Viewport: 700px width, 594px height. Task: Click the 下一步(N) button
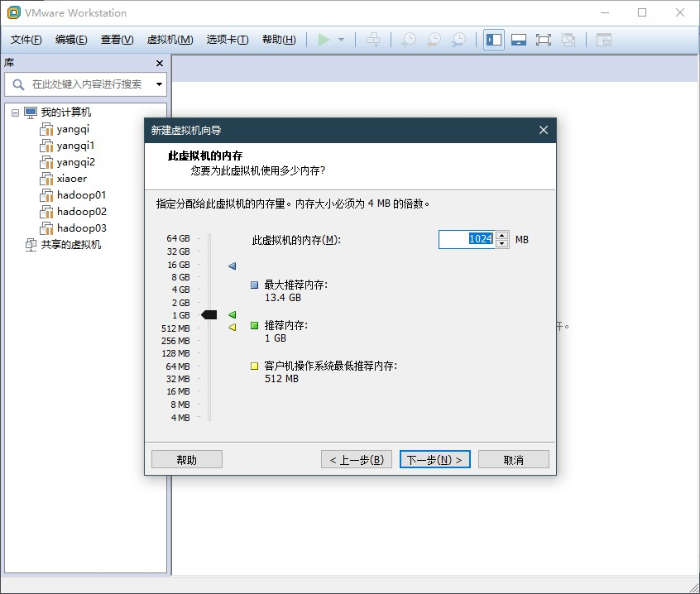(x=434, y=458)
